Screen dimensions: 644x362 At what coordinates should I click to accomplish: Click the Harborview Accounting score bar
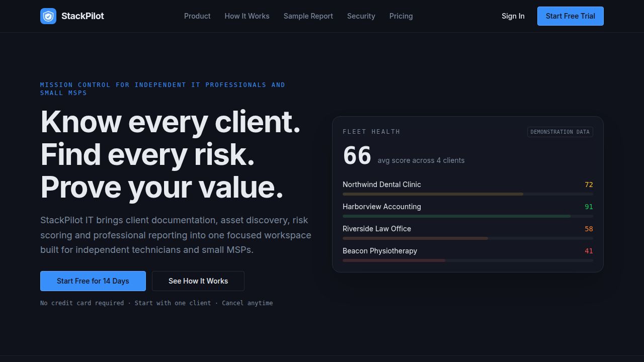point(468,216)
